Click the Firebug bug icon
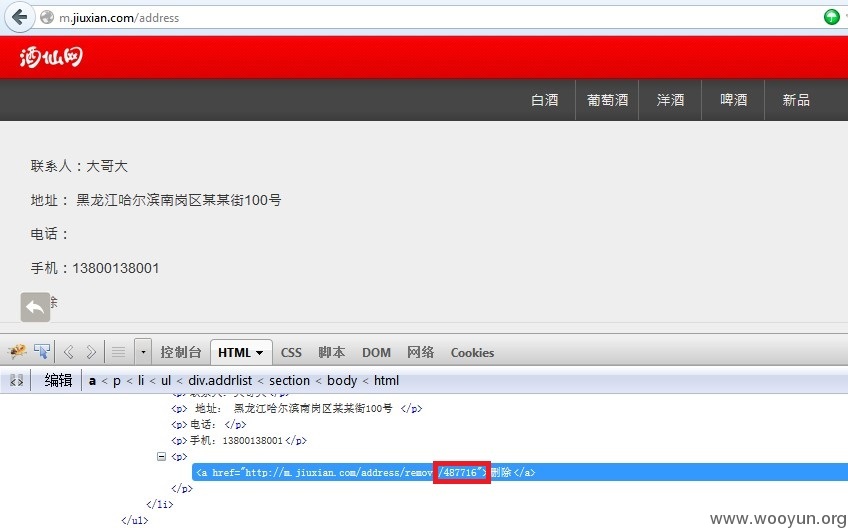This screenshot has width=848, height=528. pos(17,352)
